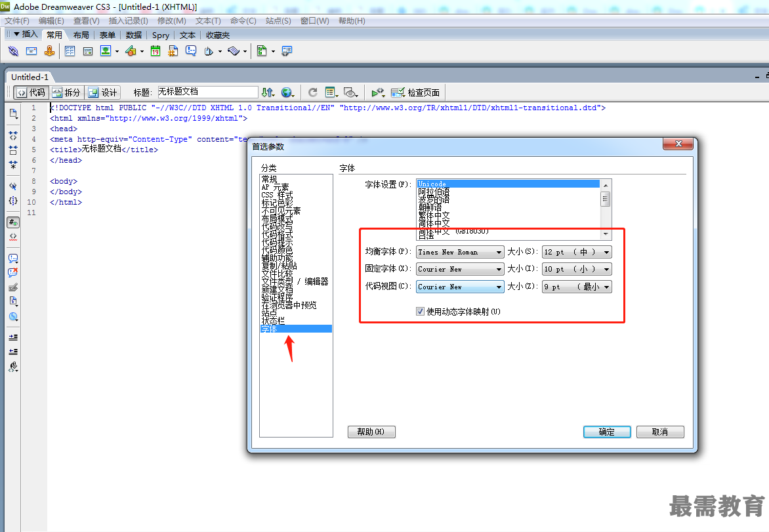Viewport: 769px width, 532px height.
Task: Insert an email link icon
Action: (31, 51)
